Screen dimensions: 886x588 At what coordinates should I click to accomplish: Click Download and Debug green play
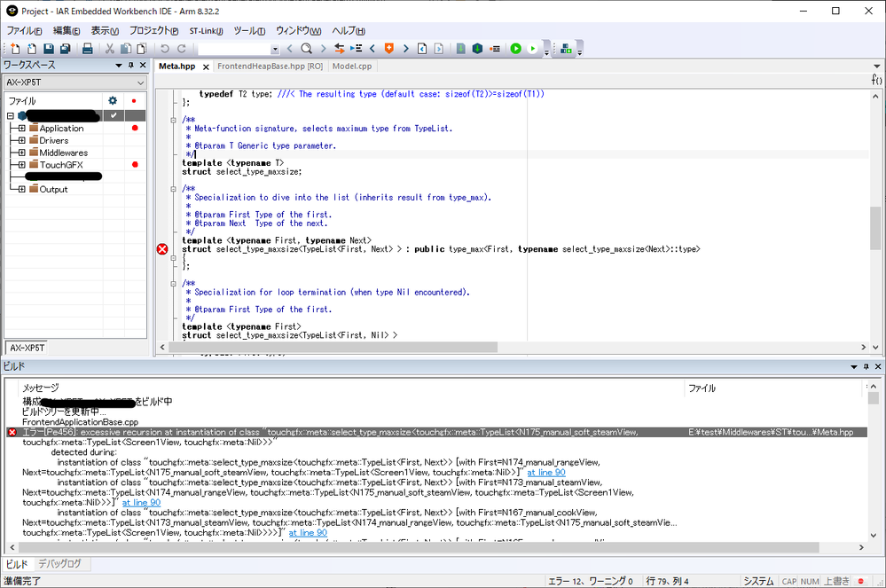tap(516, 49)
